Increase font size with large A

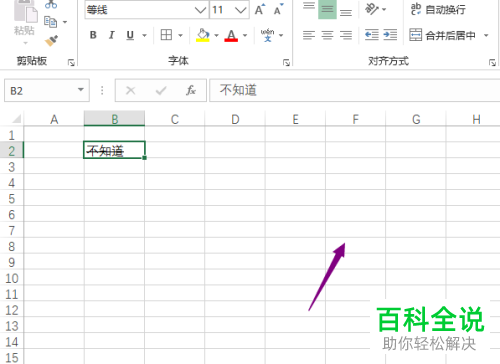coord(260,9)
